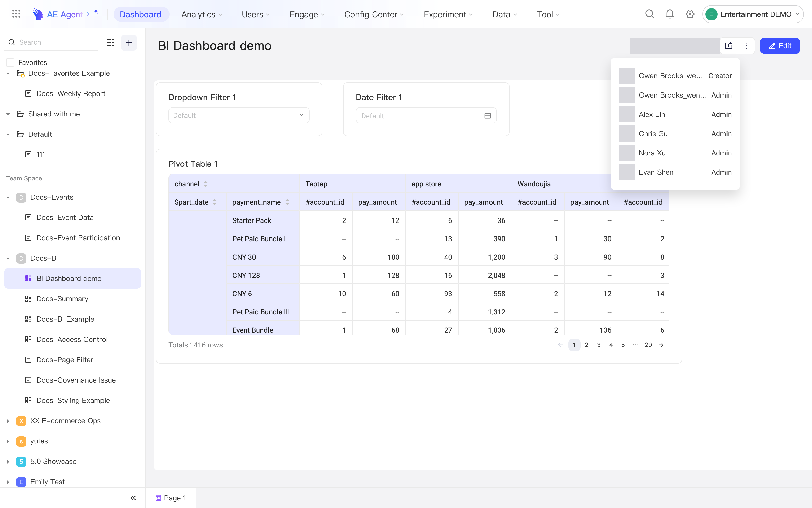Open the settings gear icon
The width and height of the screenshot is (812, 508).
pos(690,14)
